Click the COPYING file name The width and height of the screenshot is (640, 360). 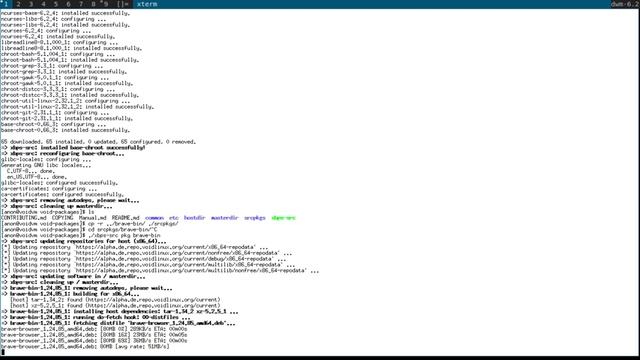tap(62, 218)
